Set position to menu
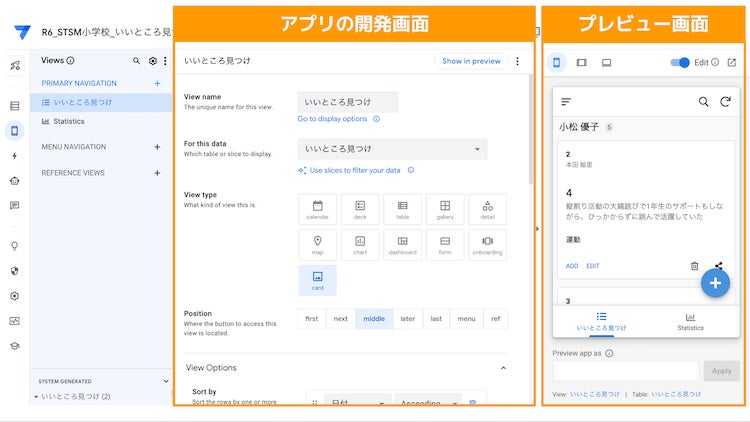This screenshot has height=422, width=750. pyautogui.click(x=466, y=319)
